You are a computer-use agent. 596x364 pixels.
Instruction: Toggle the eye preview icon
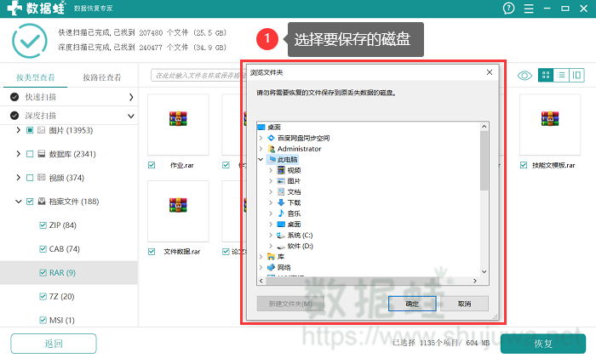click(524, 76)
